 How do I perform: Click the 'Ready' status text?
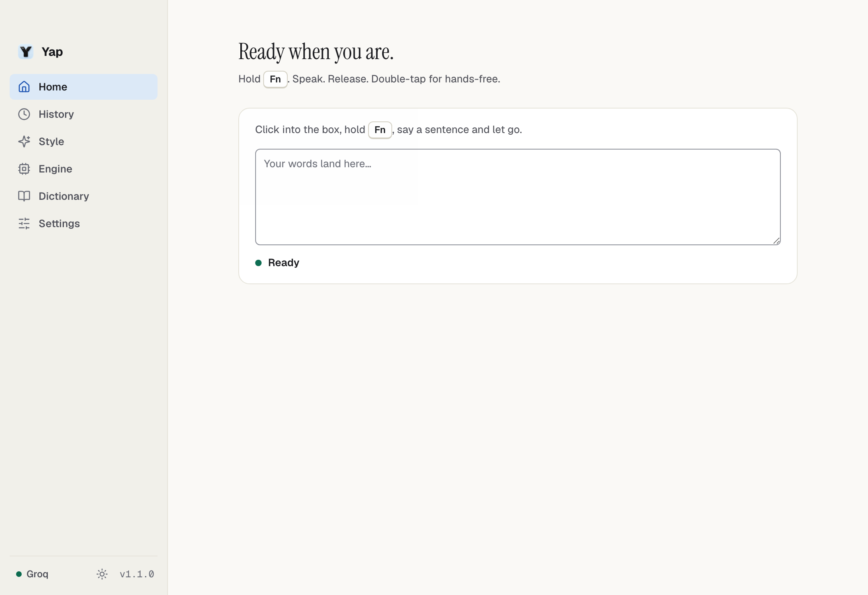point(284,263)
